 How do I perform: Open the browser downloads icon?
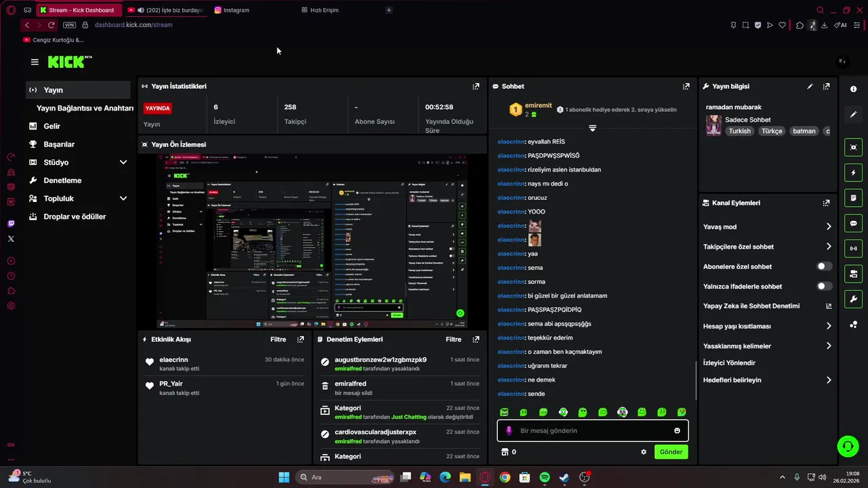(824, 25)
